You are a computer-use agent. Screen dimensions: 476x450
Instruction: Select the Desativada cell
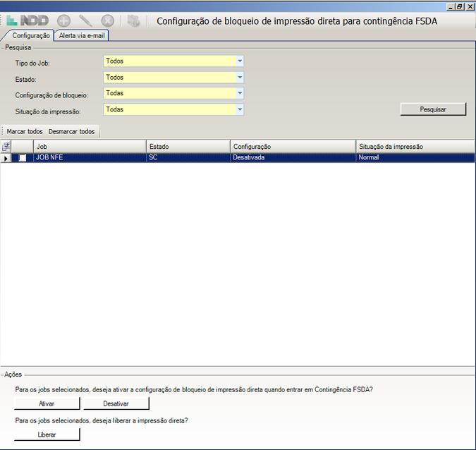pyautogui.click(x=293, y=157)
